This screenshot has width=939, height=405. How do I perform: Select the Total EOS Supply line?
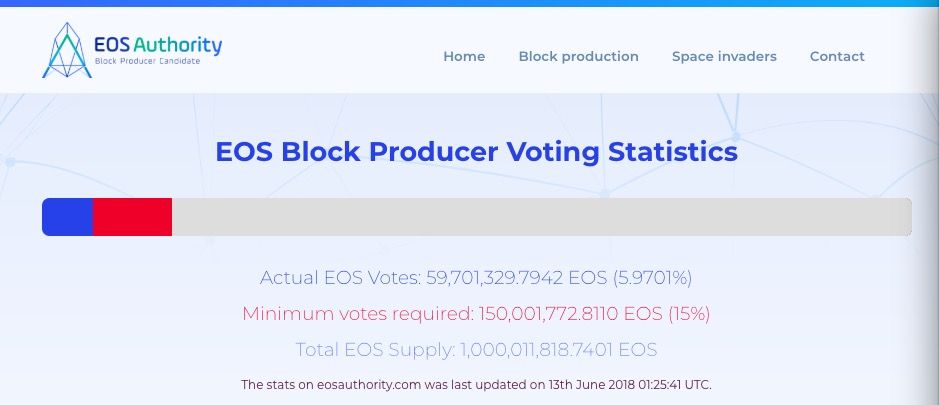click(x=476, y=350)
